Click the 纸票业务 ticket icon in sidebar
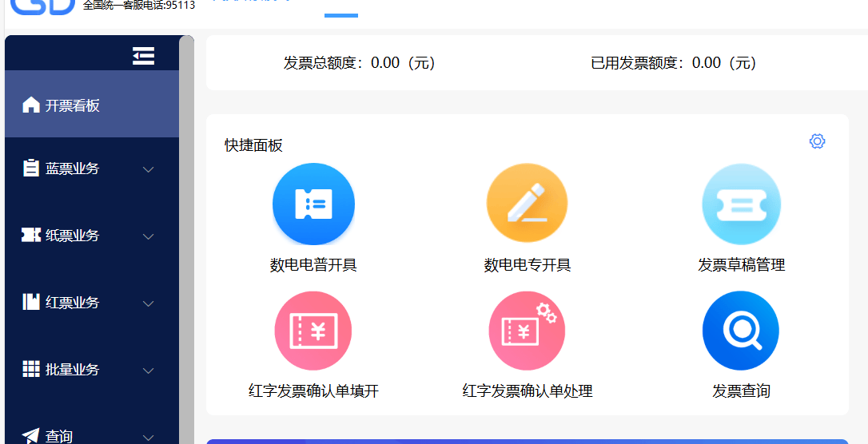The image size is (868, 444). tap(31, 236)
